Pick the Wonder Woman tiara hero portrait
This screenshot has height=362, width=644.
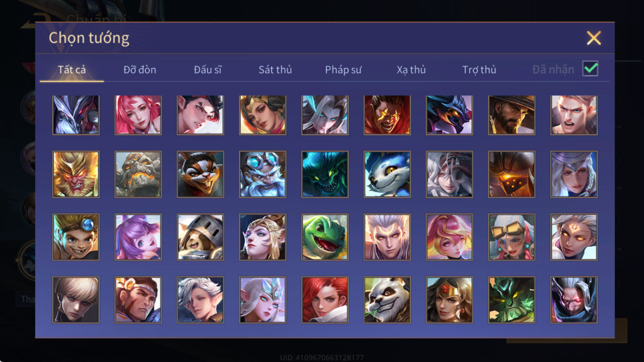coord(449,300)
